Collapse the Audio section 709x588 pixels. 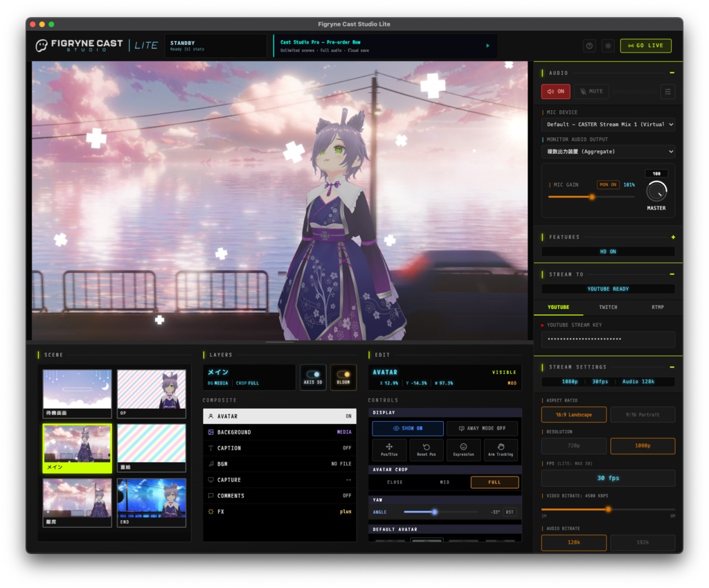[x=672, y=73]
